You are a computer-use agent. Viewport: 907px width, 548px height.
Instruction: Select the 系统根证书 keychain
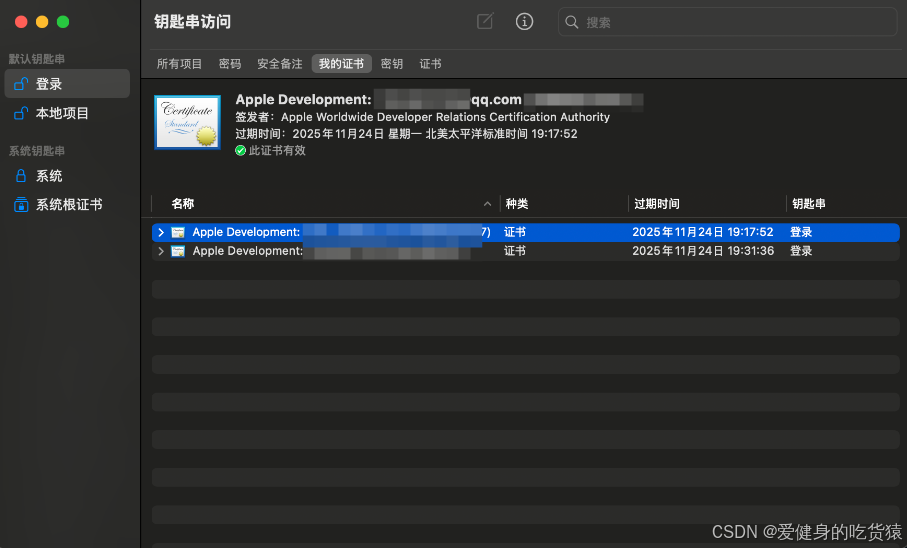point(67,204)
